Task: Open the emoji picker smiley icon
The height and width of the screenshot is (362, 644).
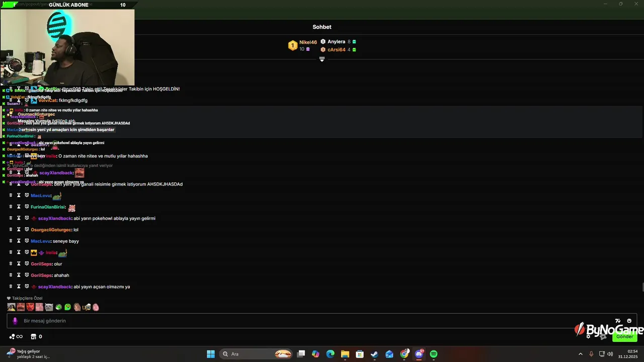Action: coord(629,321)
